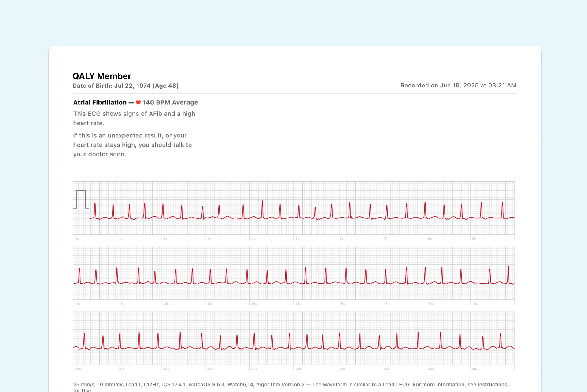
Task: Click the 24s time marker
Action: pyautogui.click(x=254, y=369)
